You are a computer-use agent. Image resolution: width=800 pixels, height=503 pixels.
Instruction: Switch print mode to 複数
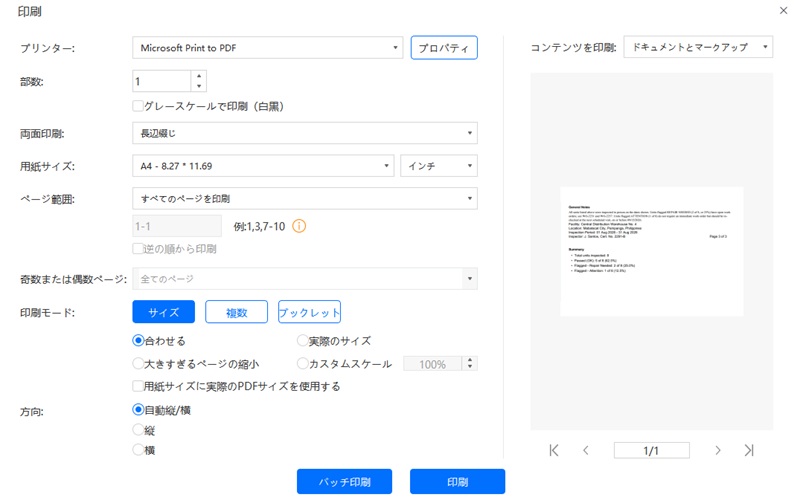click(236, 312)
